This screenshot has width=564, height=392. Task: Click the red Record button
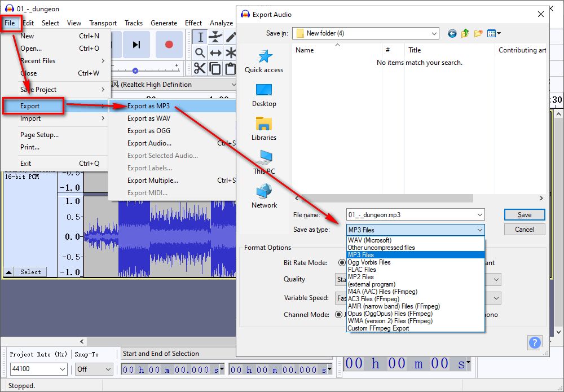tap(169, 45)
